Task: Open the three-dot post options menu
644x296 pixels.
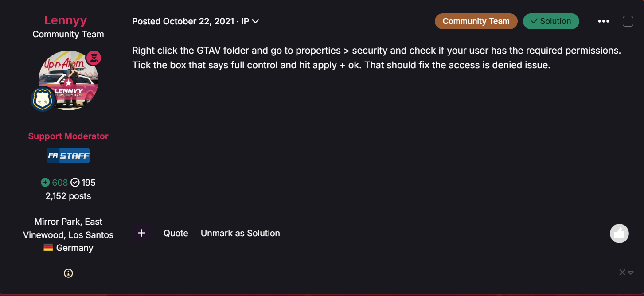Action: point(604,21)
